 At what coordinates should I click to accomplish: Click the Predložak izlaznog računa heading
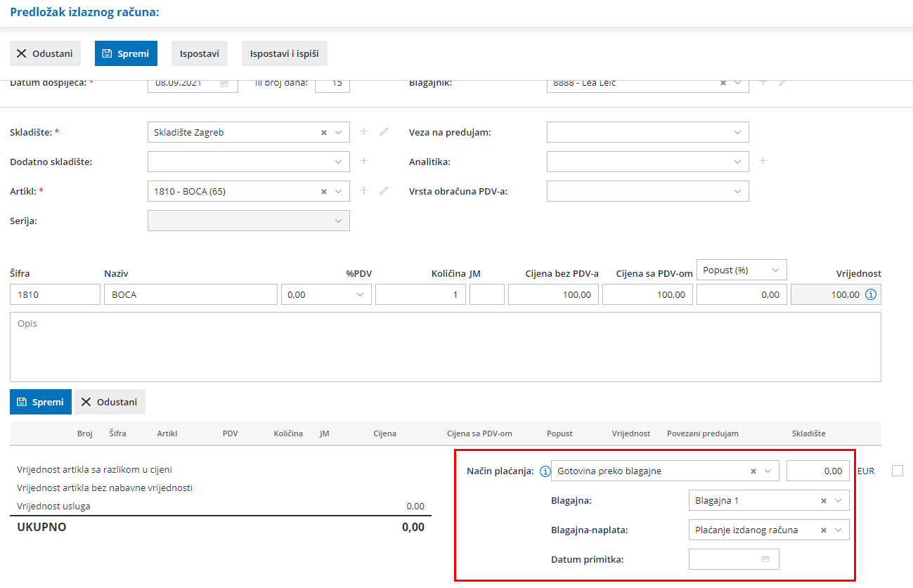(x=85, y=12)
